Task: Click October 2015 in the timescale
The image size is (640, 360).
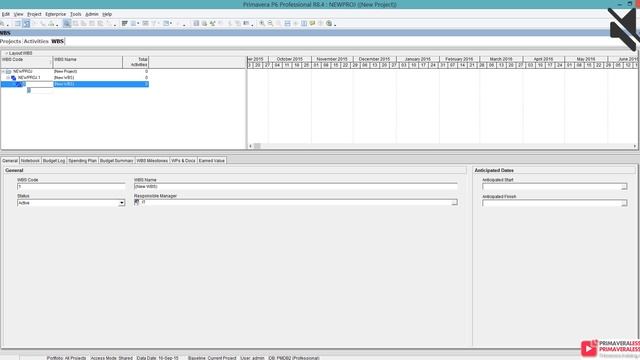Action: click(290, 59)
